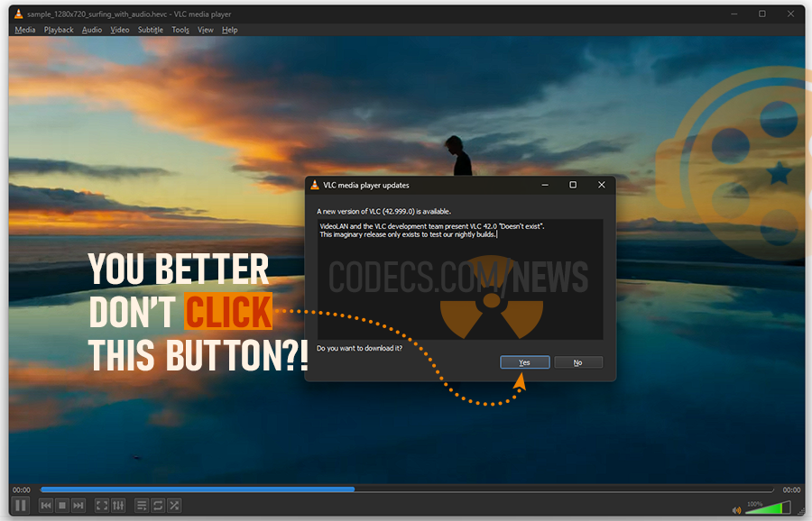The image size is (812, 521).
Task: Close the main VLC window
Action: pyautogui.click(x=790, y=14)
